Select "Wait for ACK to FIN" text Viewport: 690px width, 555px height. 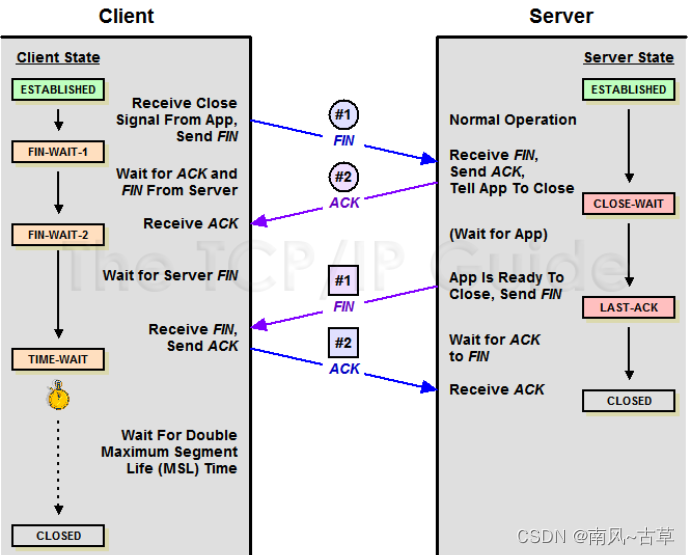click(495, 348)
